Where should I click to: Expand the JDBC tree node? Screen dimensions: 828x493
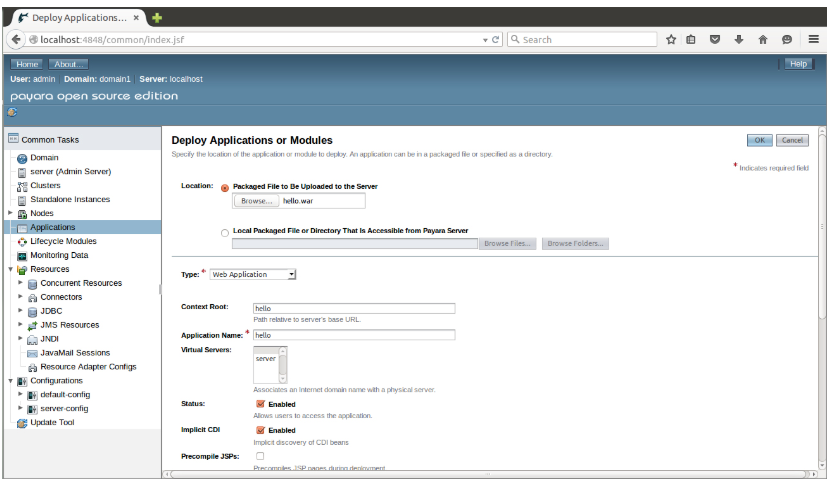pos(20,311)
